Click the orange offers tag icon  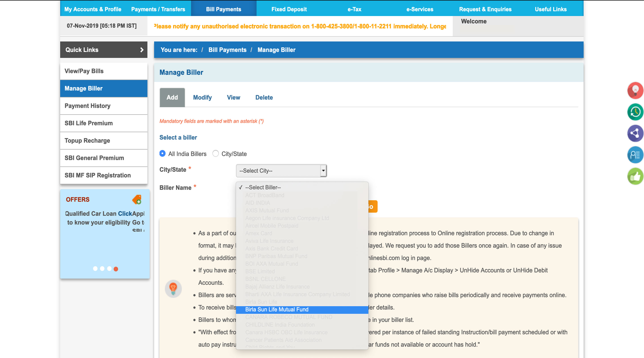coord(137,200)
